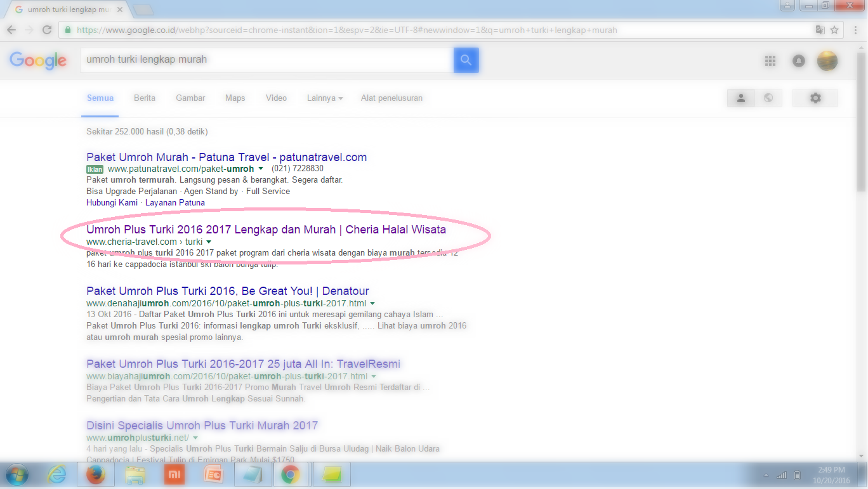868x489 pixels.
Task: Expand cheria-travel.com URL dropdown arrow
Action: (209, 242)
